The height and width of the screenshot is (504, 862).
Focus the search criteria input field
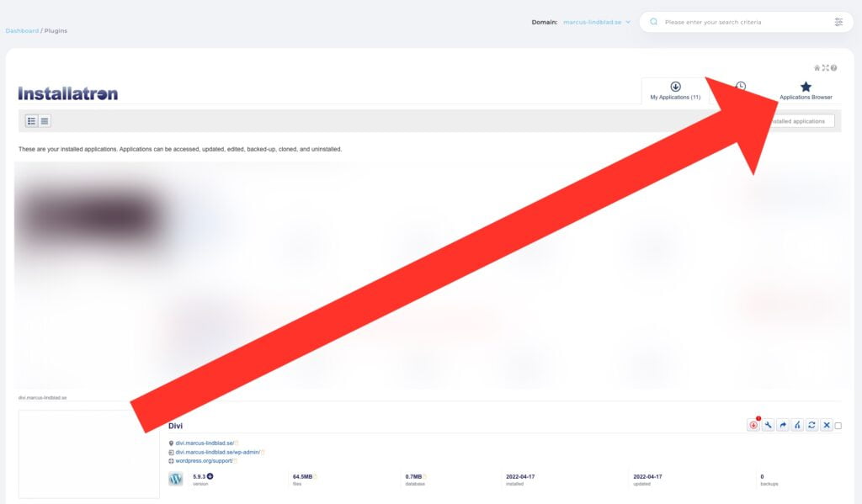coord(745,23)
